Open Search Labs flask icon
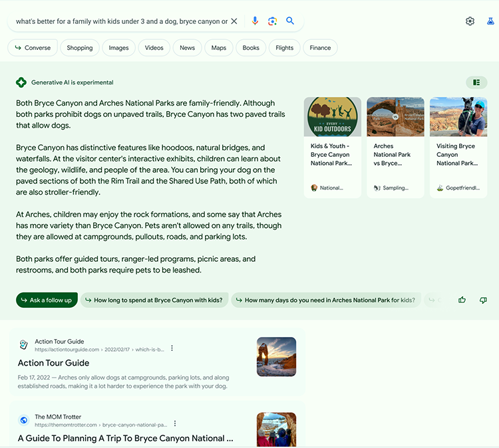The image size is (499, 448). pos(490,21)
